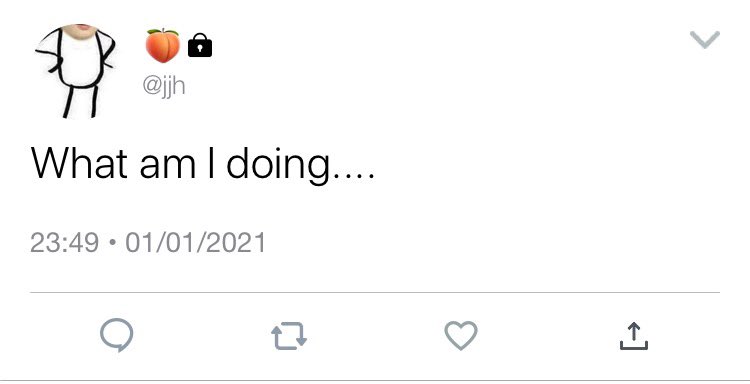This screenshot has height=384, width=750.
Task: Click the legs of the avatar drawing
Action: tap(80, 101)
